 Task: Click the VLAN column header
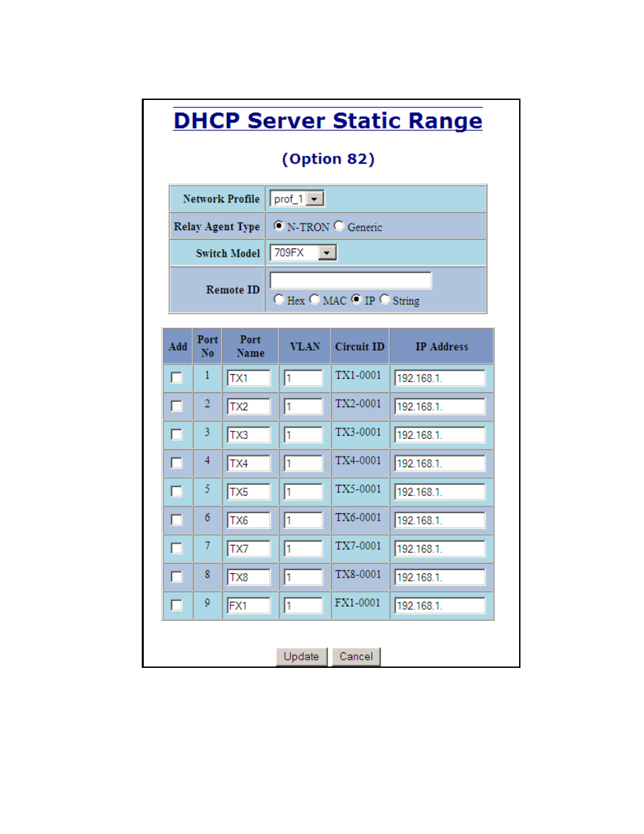(304, 346)
